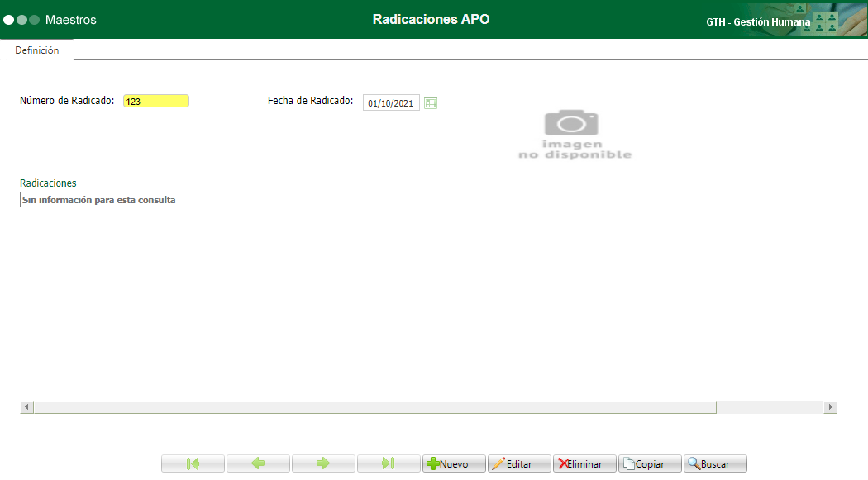Advance to next record with green forward arrow
This screenshot has width=868, height=480.
tap(323, 463)
